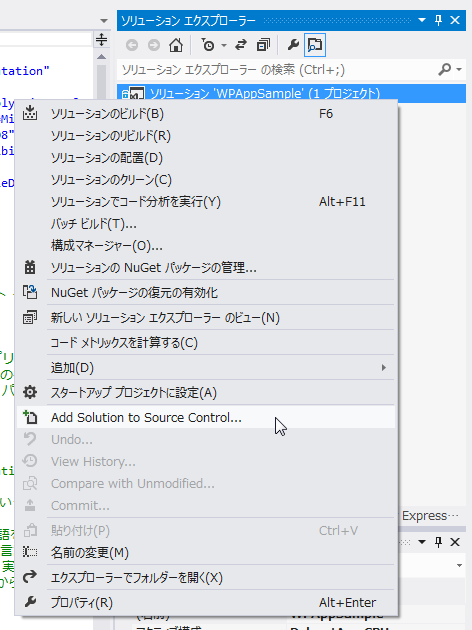Pin the Solution Explorer panel (auto hide)
The height and width of the screenshot is (630, 472).
pos(438,20)
